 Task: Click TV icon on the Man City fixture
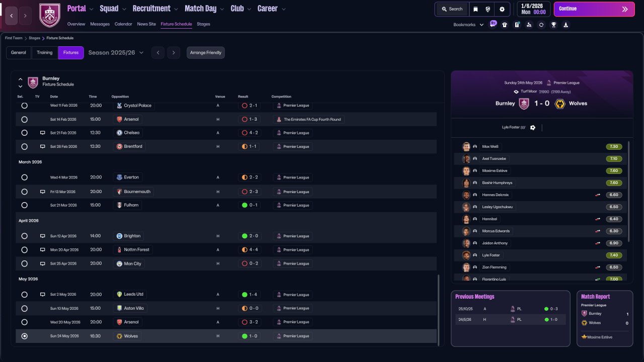[43, 263]
